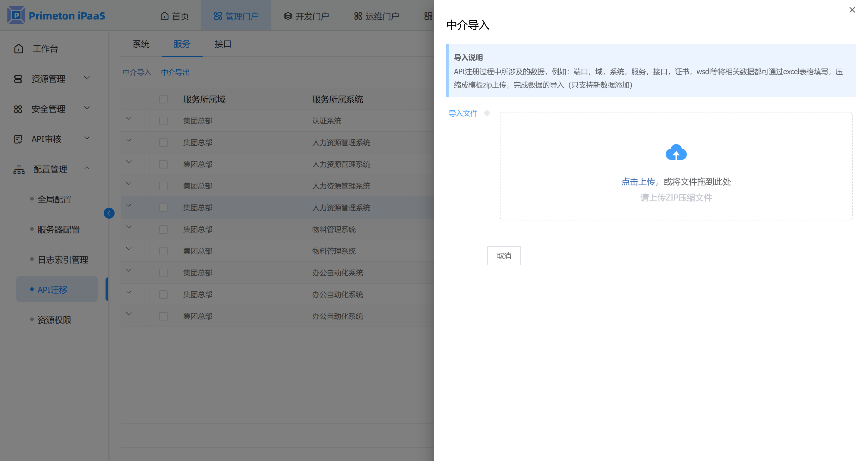This screenshot has width=868, height=461.
Task: Check the first 物料管理系统 row checkbox
Action: click(x=163, y=229)
